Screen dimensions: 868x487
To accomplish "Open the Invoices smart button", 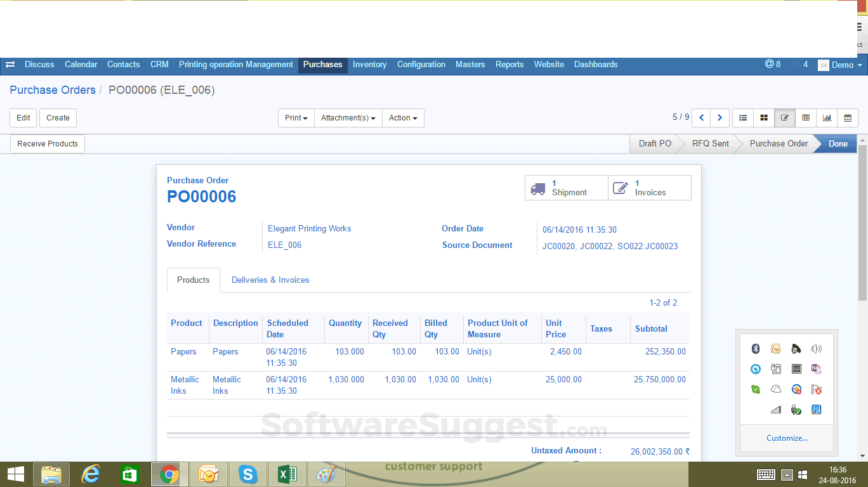I will point(649,187).
